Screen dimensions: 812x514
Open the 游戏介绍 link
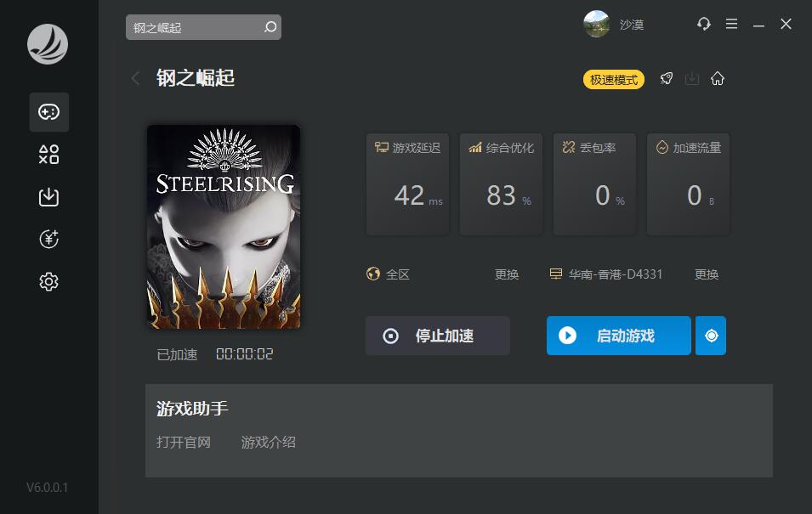tap(268, 442)
